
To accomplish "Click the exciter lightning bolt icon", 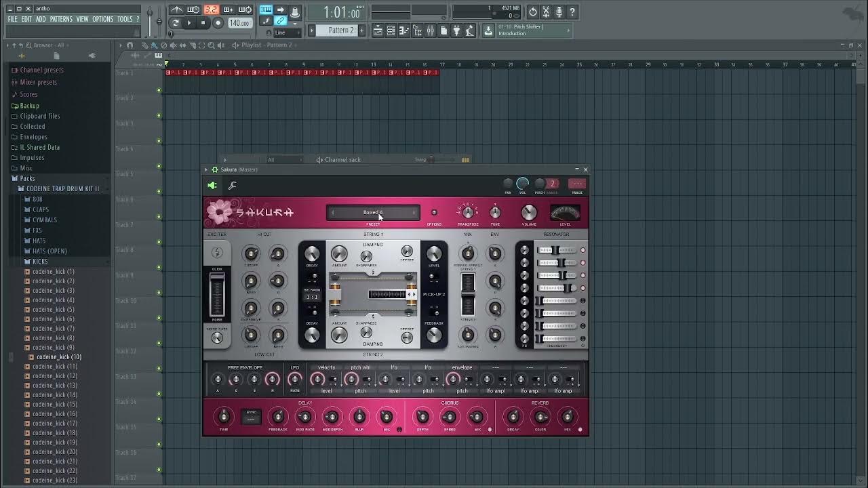I will point(217,253).
